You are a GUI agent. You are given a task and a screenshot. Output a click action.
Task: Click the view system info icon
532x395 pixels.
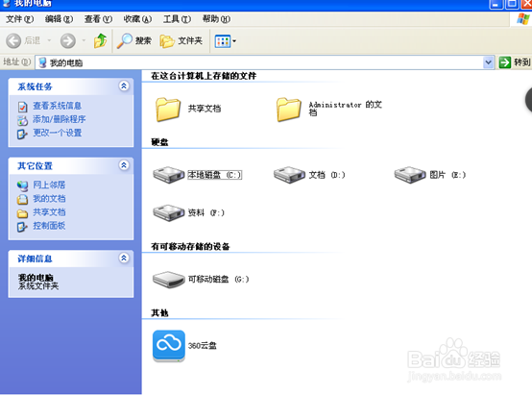[22, 107]
